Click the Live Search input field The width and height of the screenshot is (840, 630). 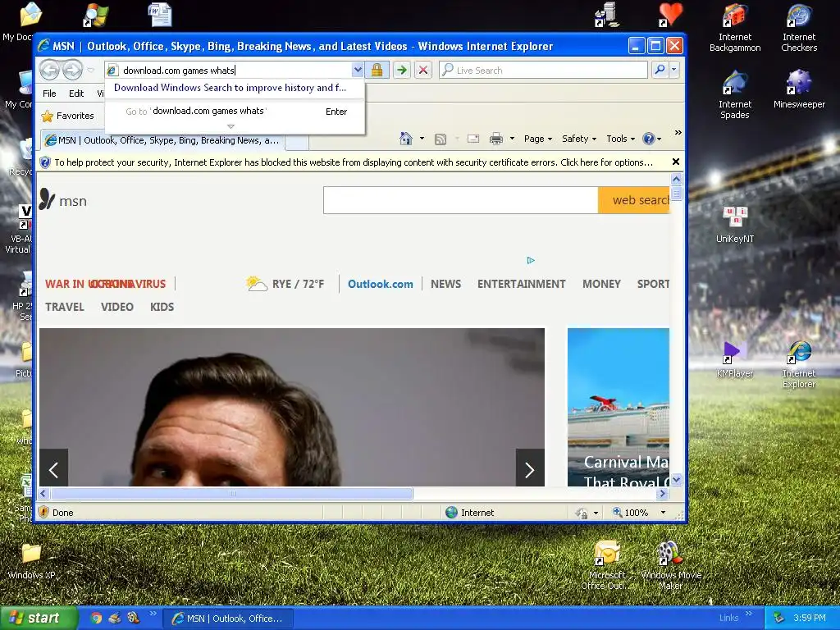(543, 71)
